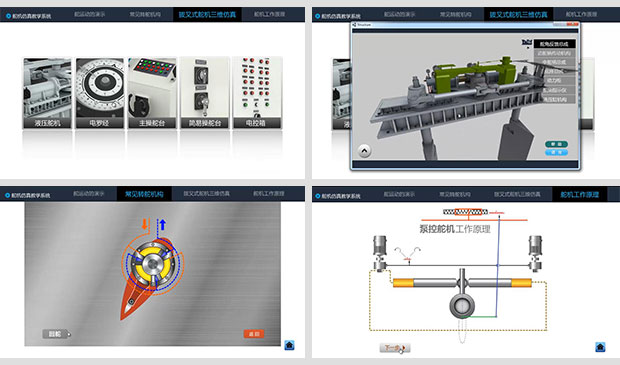This screenshot has width=620, height=365.
Task: Open the 液压舵机 thumbnail card
Action: [47, 93]
